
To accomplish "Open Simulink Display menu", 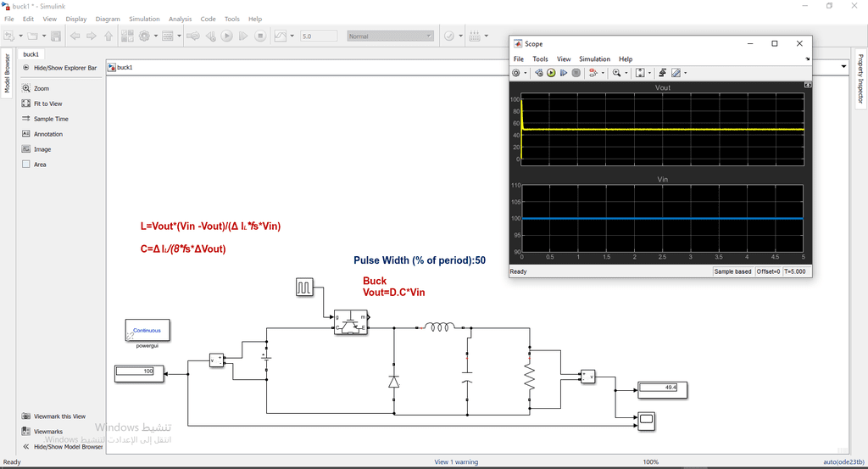I will [x=75, y=19].
